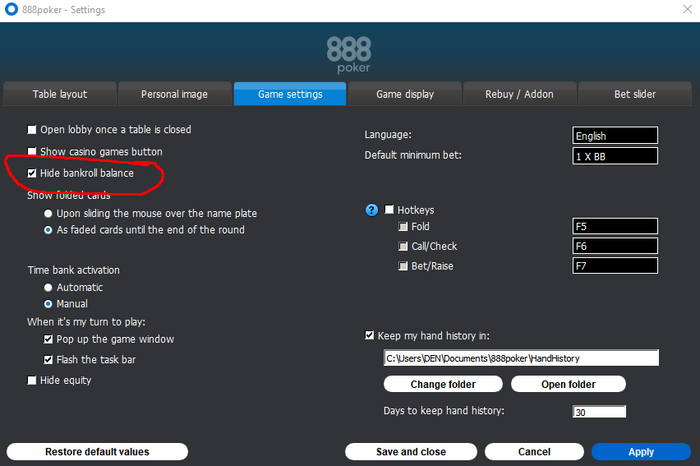Open the Call/Check hotkey F6 selector

615,246
